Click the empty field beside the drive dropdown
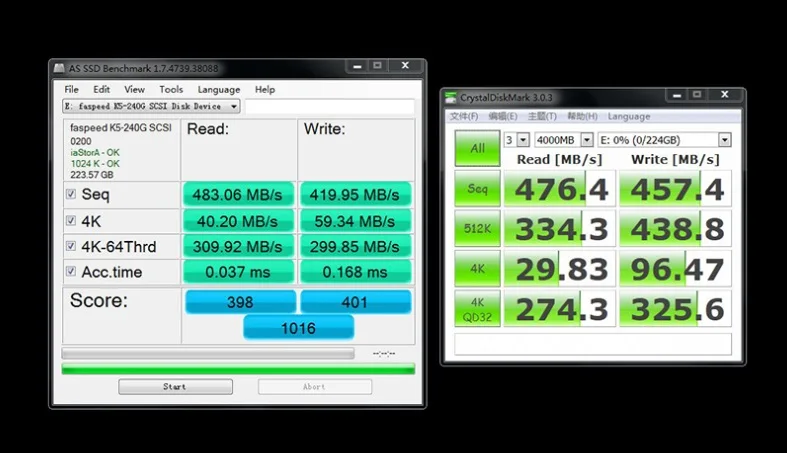 click(329, 106)
